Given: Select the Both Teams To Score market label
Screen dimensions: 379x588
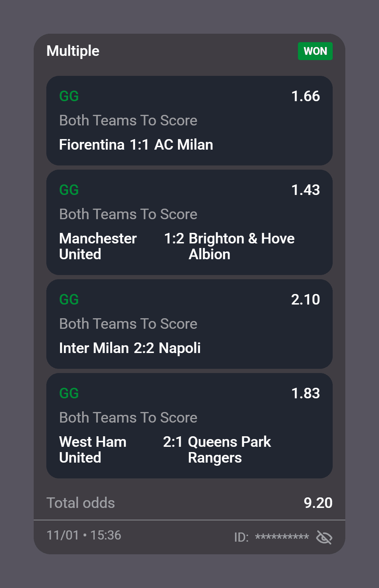Looking at the screenshot, I should [x=128, y=120].
